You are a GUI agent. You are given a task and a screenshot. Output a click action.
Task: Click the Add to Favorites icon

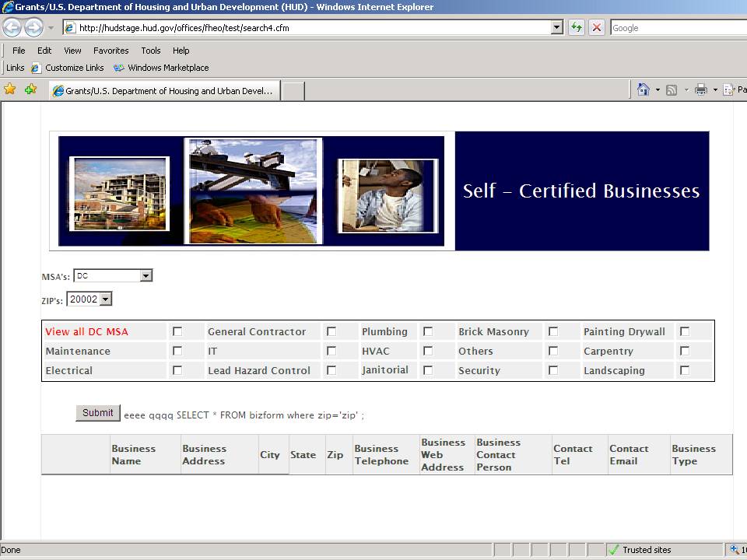30,89
